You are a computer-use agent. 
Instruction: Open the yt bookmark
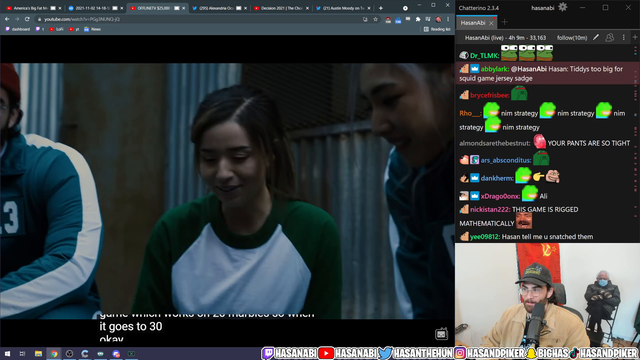click(74, 29)
